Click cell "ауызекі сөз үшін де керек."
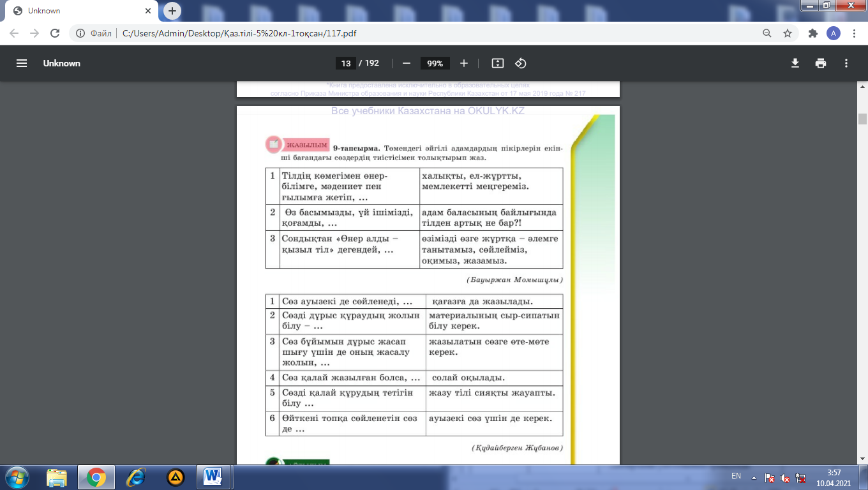 (494, 423)
